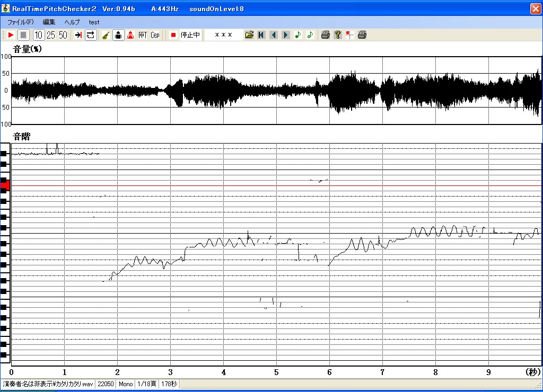Click the window resize grip in status bar
543x392 pixels.
(539, 386)
